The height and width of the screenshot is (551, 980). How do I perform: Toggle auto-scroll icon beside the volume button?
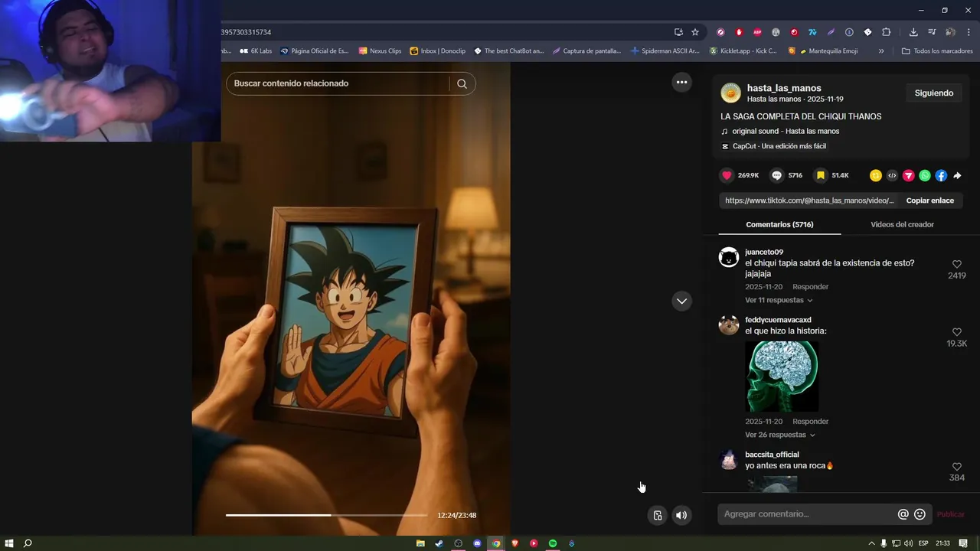pyautogui.click(x=657, y=515)
